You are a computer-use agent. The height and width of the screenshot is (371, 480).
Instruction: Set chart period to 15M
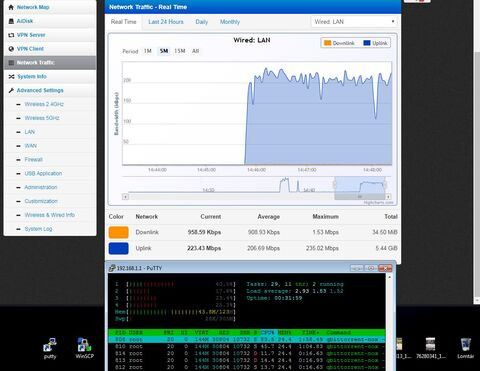coord(180,51)
